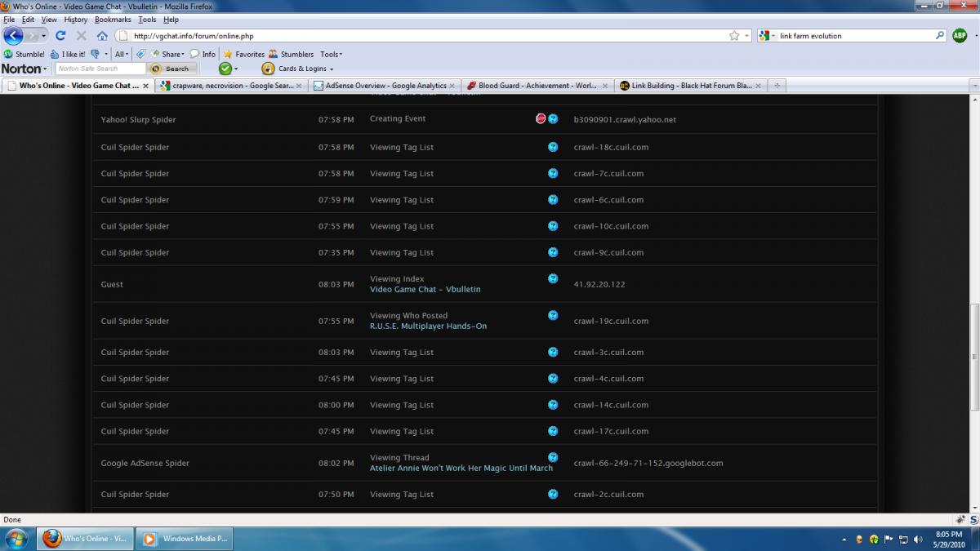Image resolution: width=980 pixels, height=551 pixels.
Task: Click help icon in Google AdSense Spider row
Action: click(x=553, y=457)
